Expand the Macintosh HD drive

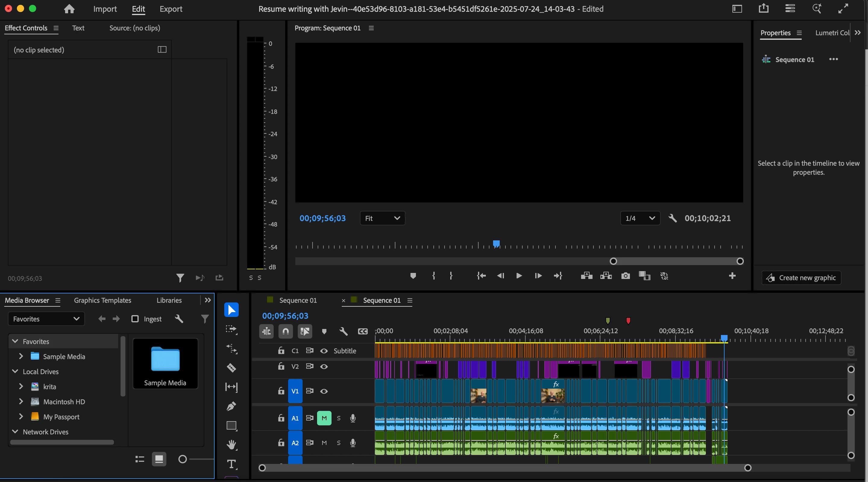pyautogui.click(x=21, y=402)
